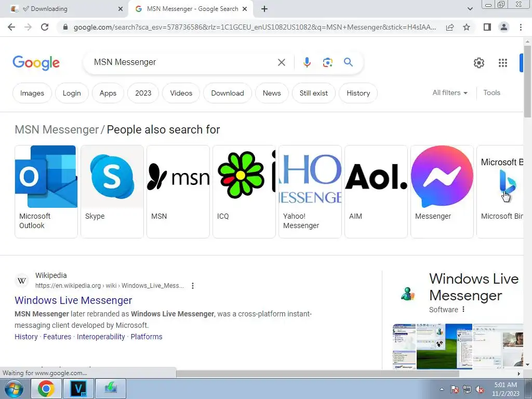Choose the Still exist chip
Viewport: 532px width, 399px height.
[314, 93]
